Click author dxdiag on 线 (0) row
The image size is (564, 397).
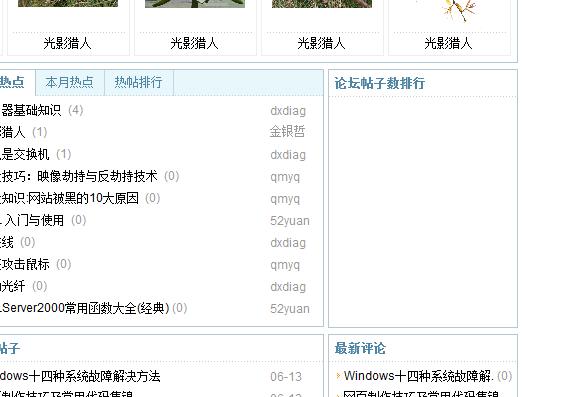pos(288,243)
